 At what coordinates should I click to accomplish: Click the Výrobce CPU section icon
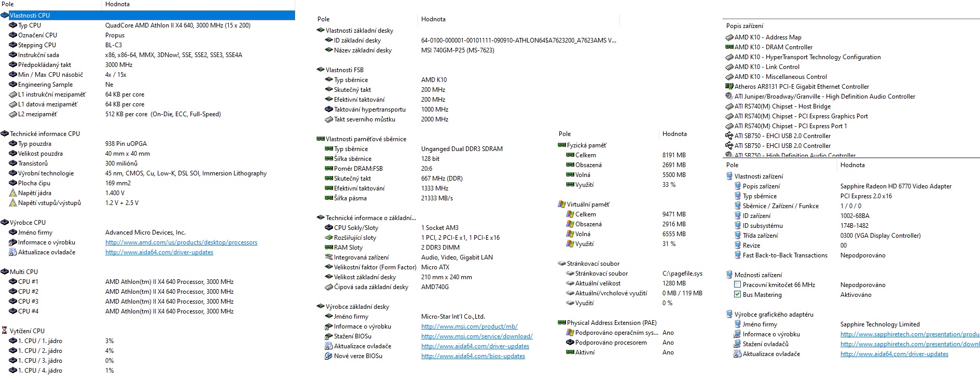pos(5,223)
